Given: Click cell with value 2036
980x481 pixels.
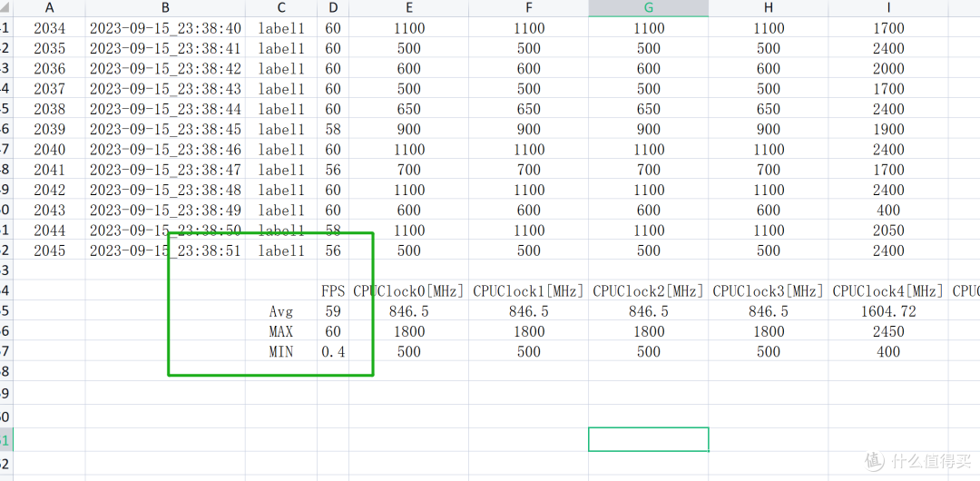Looking at the screenshot, I should coord(49,68).
